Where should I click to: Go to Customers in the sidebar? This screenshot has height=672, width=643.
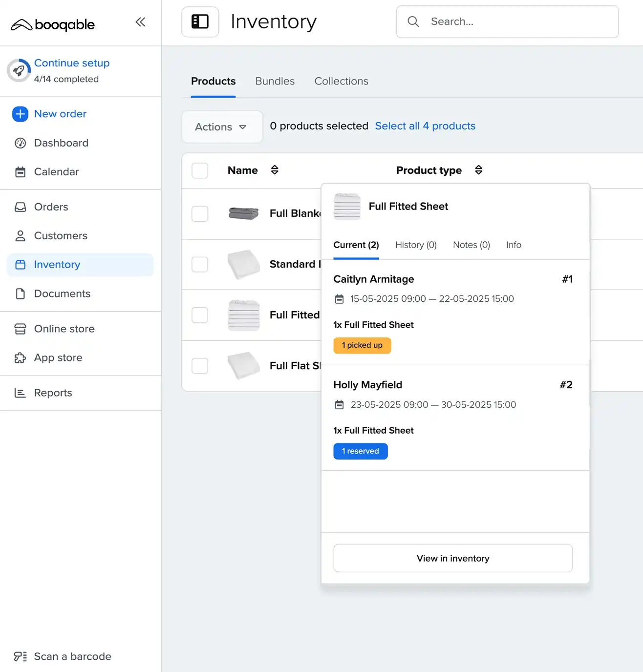(61, 236)
